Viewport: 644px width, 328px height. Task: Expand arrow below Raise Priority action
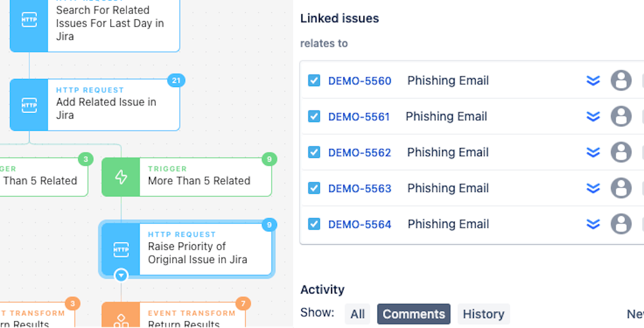[x=121, y=276]
